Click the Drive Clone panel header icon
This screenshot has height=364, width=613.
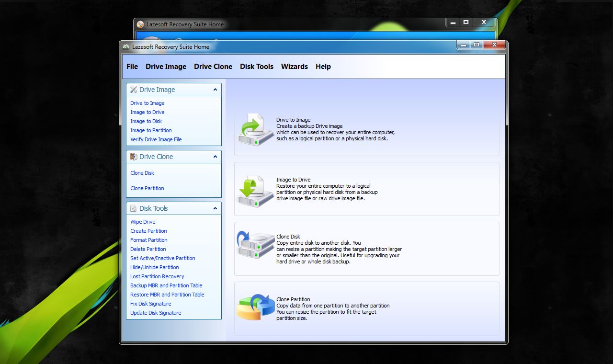[134, 157]
